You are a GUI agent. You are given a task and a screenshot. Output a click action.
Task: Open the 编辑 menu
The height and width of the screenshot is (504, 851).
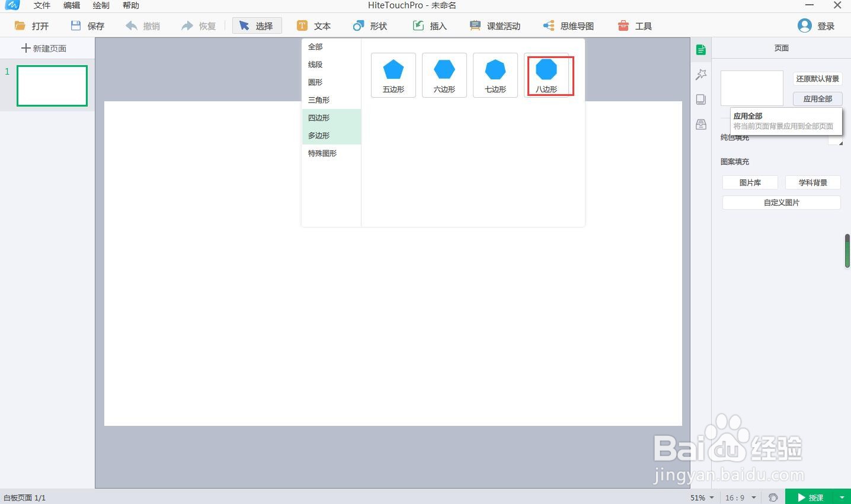pyautogui.click(x=71, y=5)
